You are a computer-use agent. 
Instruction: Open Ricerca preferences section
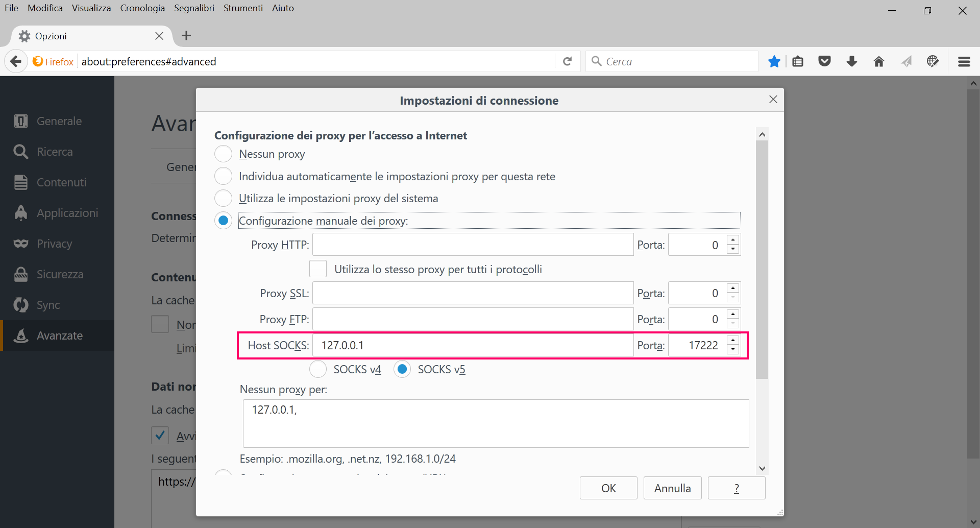tap(57, 152)
